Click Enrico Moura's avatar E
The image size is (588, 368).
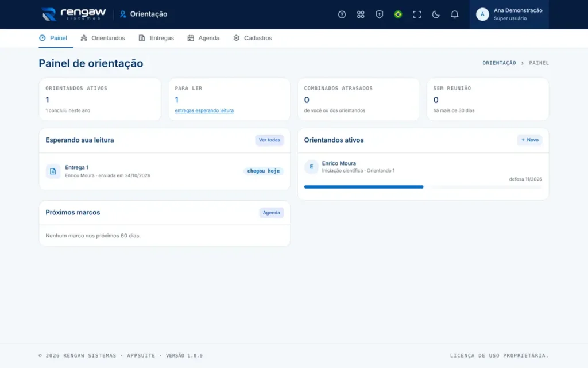pyautogui.click(x=311, y=167)
